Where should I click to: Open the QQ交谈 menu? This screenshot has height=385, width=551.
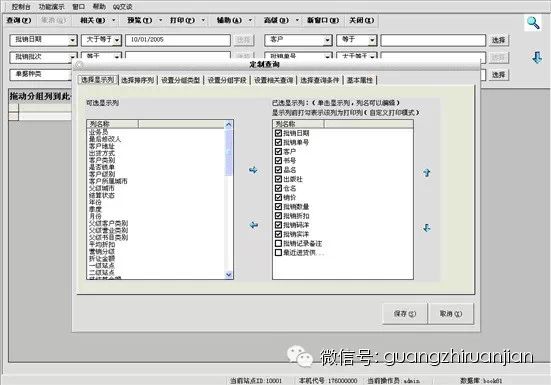coord(122,7)
